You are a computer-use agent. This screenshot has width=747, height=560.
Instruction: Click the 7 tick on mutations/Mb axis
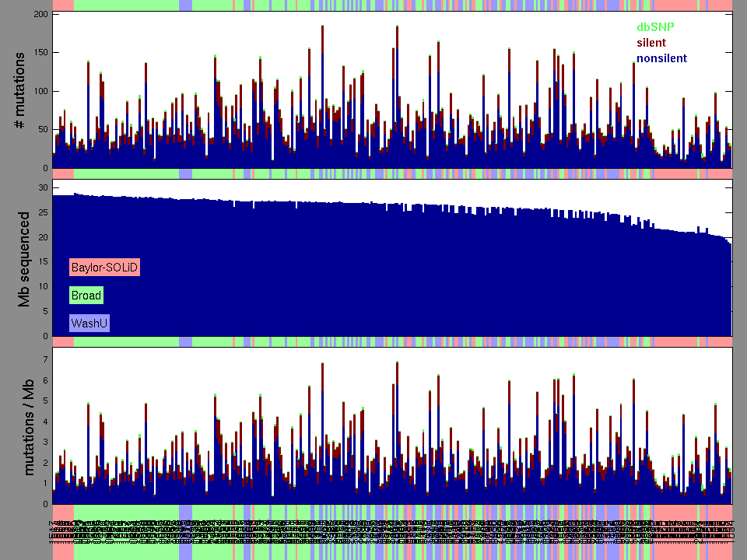coord(45,360)
